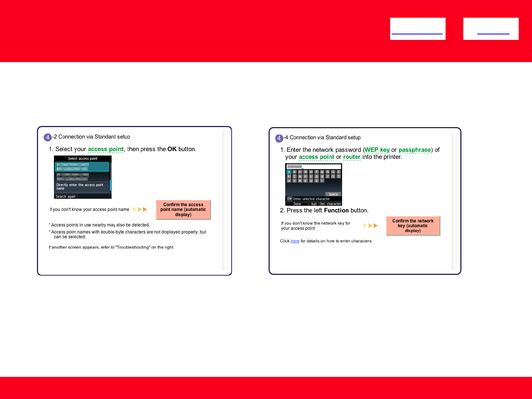This screenshot has height=399, width=532.
Task: Click the scrollbar of the 4-2 panel
Action: click(x=225, y=201)
